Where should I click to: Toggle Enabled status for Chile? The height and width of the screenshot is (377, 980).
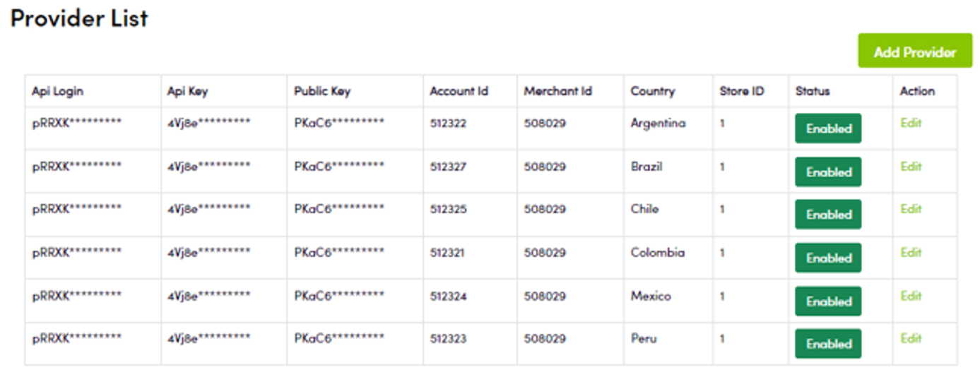[x=828, y=215]
